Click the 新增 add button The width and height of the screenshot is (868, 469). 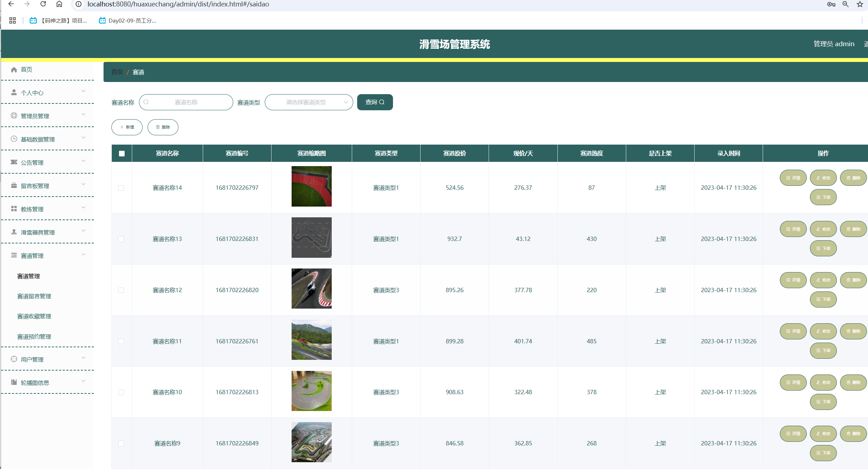tap(127, 127)
